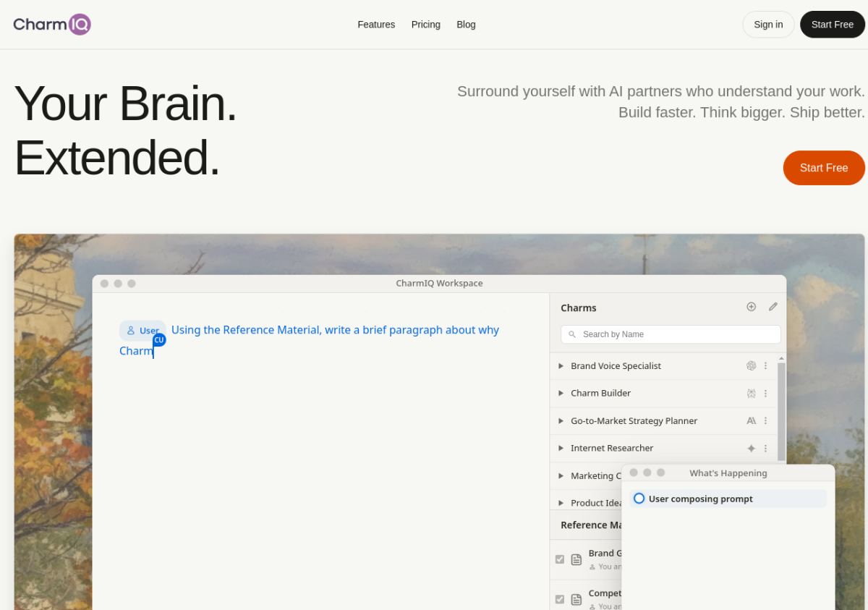Click document icon beside Brand reference file
The image size is (868, 610).
(576, 559)
